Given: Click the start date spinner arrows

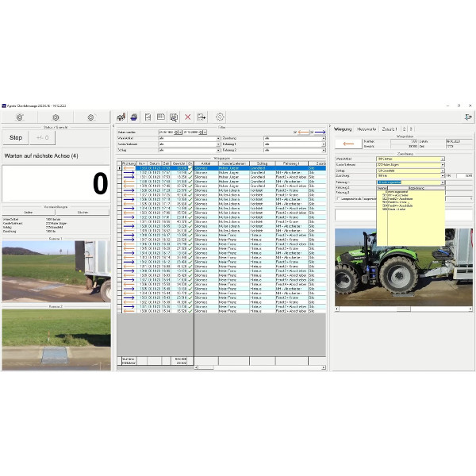Looking at the screenshot, I should coord(176,132).
